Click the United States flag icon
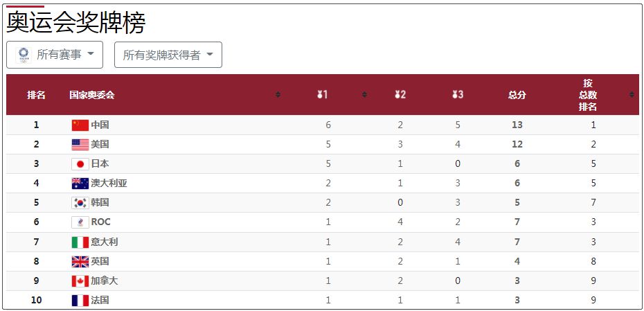644x311 pixels. point(80,145)
